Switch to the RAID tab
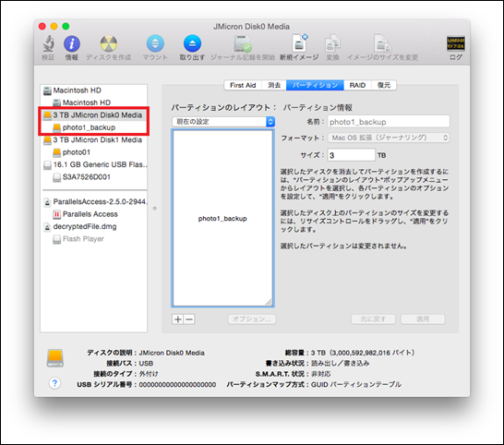 [x=357, y=85]
